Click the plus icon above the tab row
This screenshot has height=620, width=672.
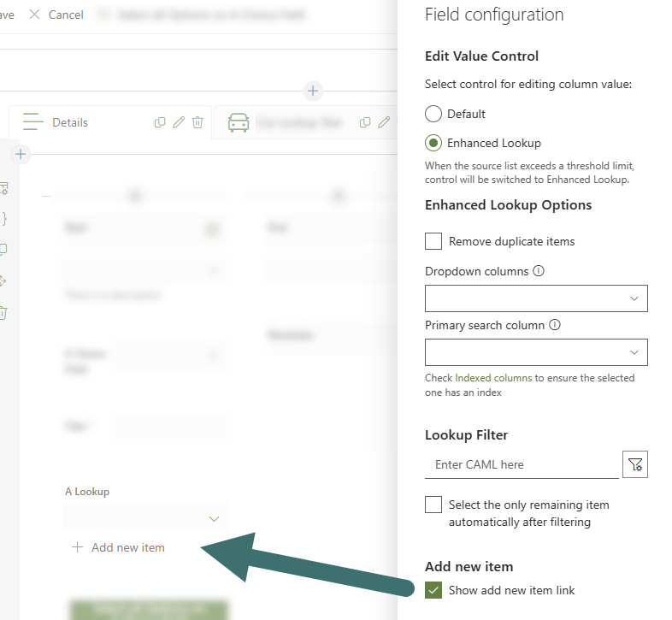click(313, 91)
